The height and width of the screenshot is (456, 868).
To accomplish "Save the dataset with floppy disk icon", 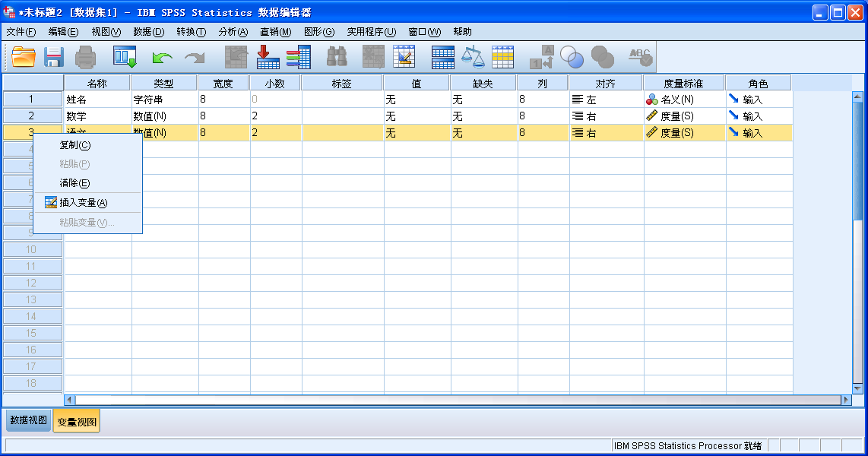I will 54,57.
